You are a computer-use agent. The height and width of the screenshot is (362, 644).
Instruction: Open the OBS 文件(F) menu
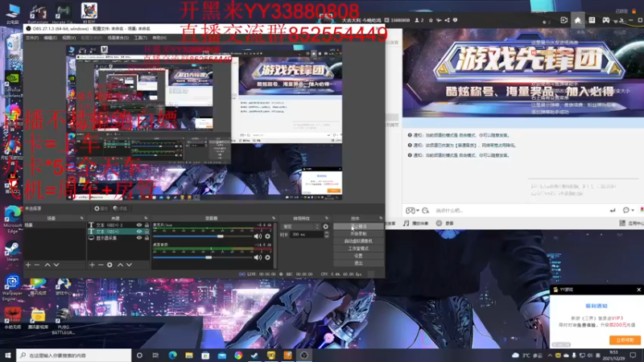click(x=32, y=38)
